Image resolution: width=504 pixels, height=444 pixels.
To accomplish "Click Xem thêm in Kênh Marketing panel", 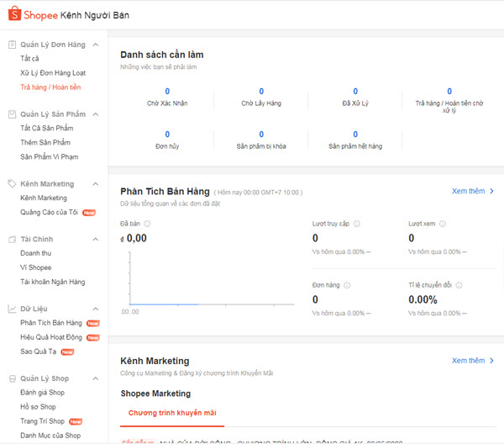I will (x=472, y=361).
